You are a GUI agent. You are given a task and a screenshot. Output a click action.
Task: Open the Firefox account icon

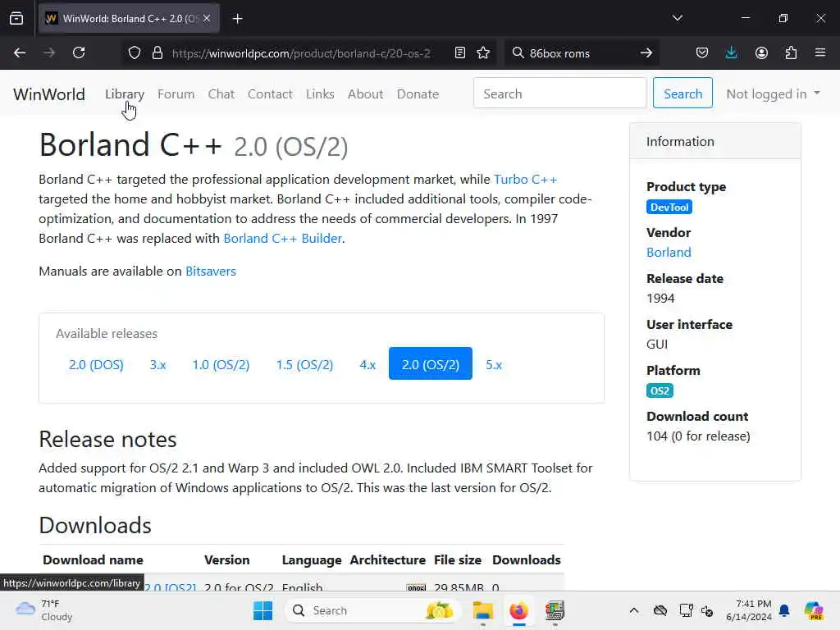tap(761, 53)
